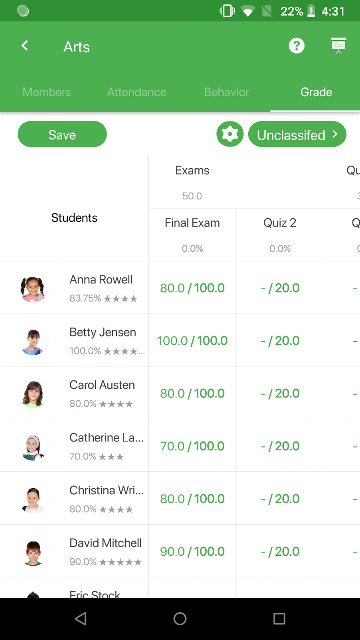Viewport: 360px width, 640px height.
Task: Tap David Mitchell's avatar photo
Action: click(x=33, y=551)
